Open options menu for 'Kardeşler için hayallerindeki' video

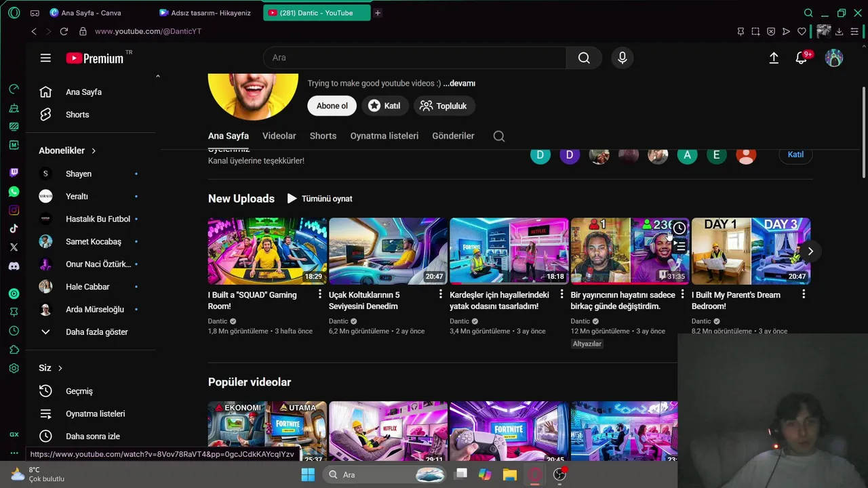tap(561, 294)
